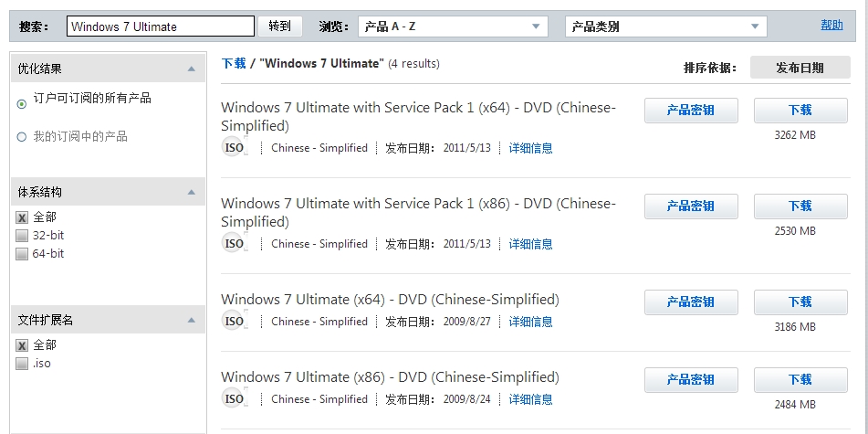Open the 产品 A - Z browse dropdown
868x434 pixels.
(453, 26)
